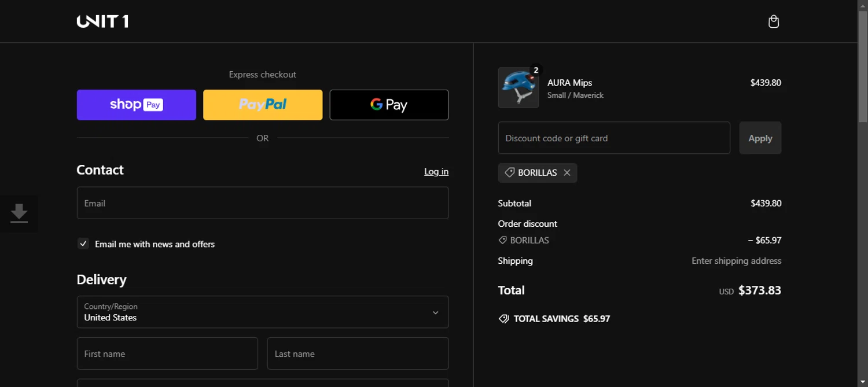Click the Subtotal $439.80 value
Screen dimensions: 868x387
click(x=766, y=203)
